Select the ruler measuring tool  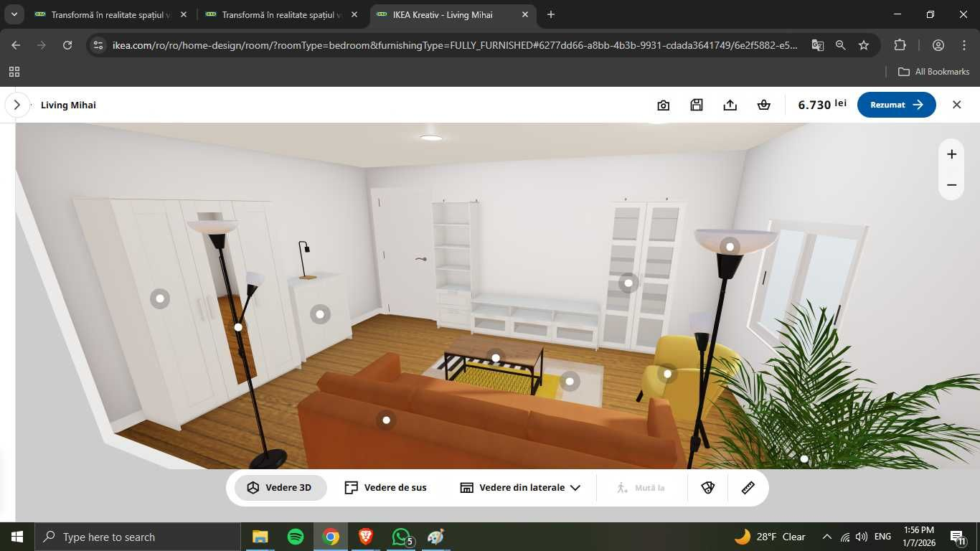pyautogui.click(x=748, y=488)
